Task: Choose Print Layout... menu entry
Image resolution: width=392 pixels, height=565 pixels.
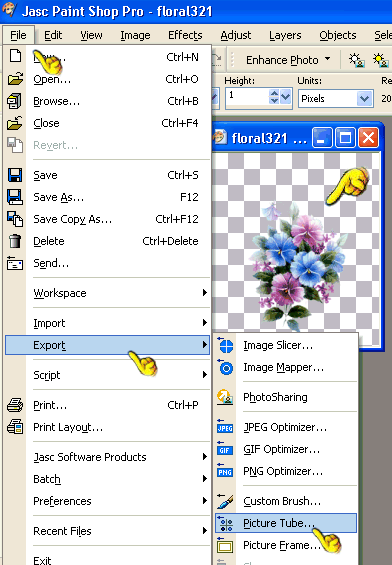Action: 107,427
